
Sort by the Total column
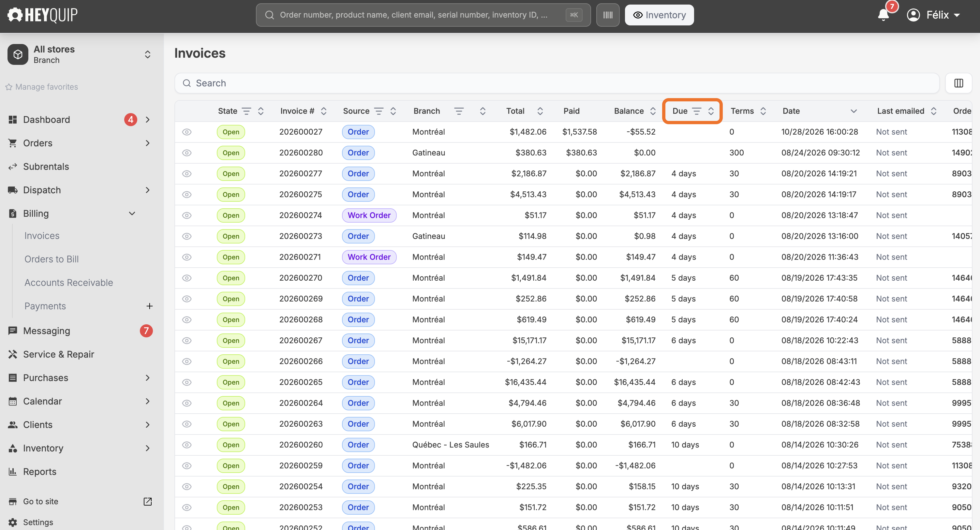(x=540, y=111)
